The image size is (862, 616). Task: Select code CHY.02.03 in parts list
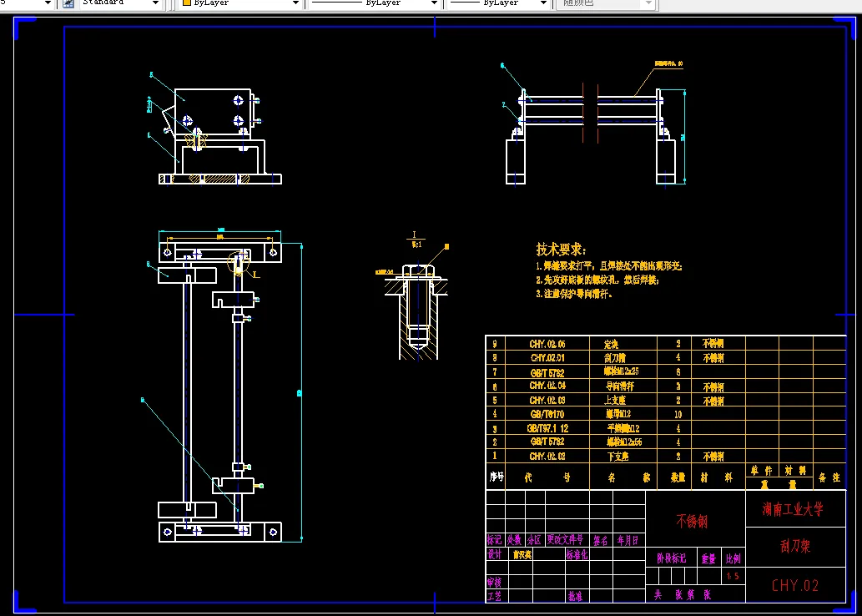[x=547, y=401]
